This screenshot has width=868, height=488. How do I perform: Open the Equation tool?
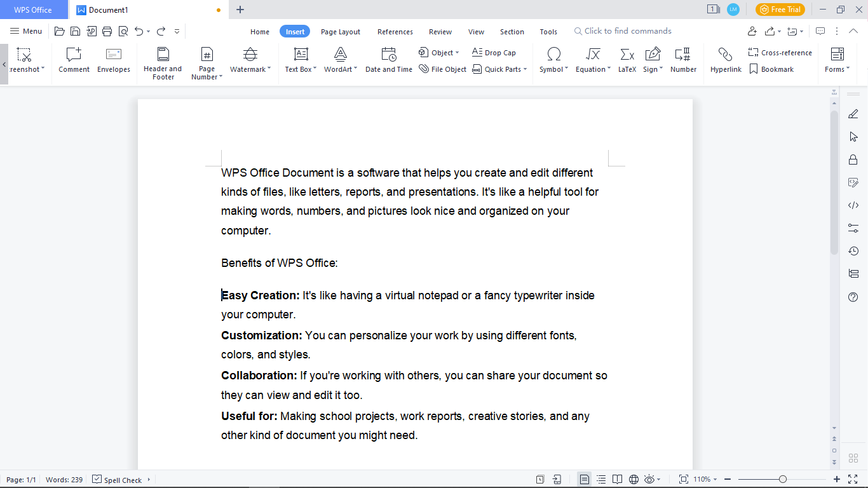click(x=591, y=60)
